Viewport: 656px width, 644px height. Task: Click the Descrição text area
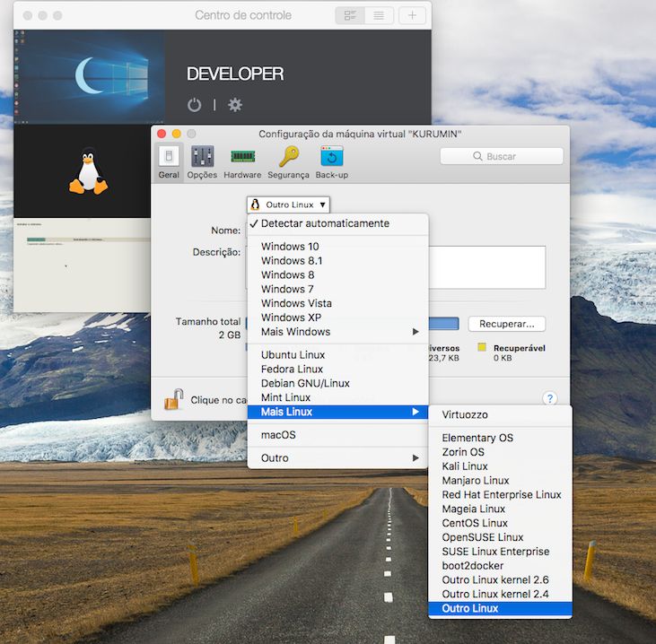point(487,267)
